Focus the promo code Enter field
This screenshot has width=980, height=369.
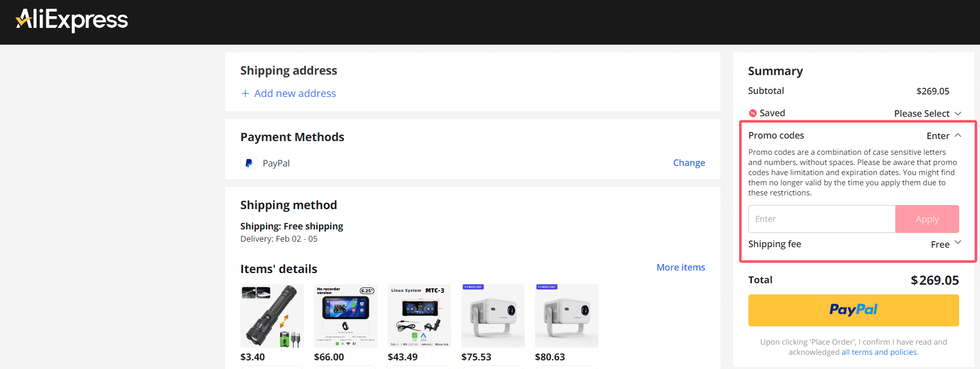[821, 219]
